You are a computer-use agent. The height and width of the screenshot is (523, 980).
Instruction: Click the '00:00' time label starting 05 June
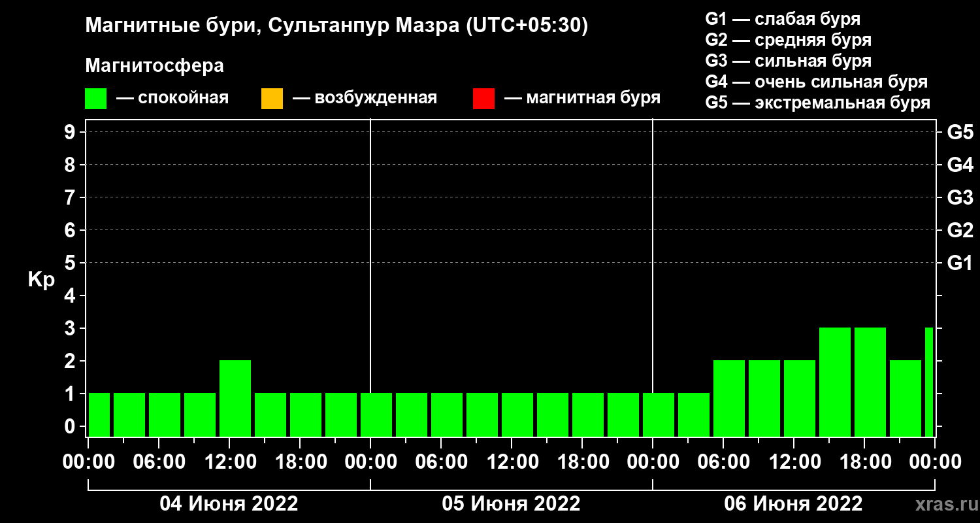pyautogui.click(x=370, y=462)
